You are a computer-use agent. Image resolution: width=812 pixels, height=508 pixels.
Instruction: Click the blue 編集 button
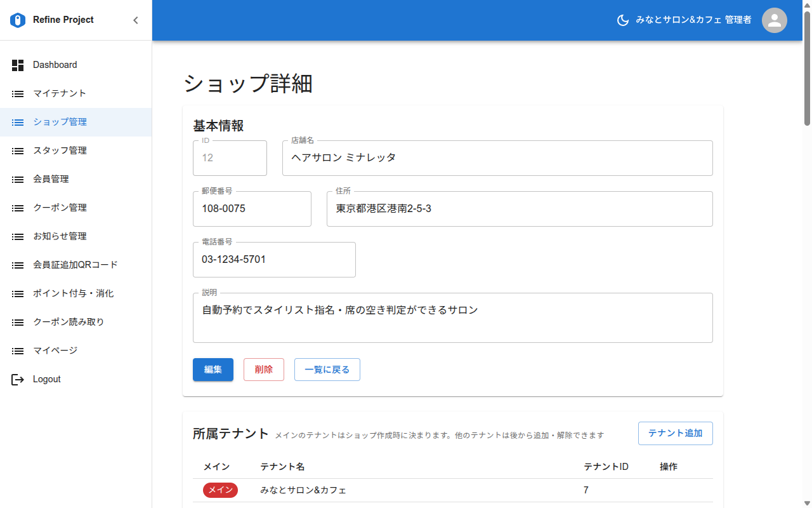tap(213, 370)
